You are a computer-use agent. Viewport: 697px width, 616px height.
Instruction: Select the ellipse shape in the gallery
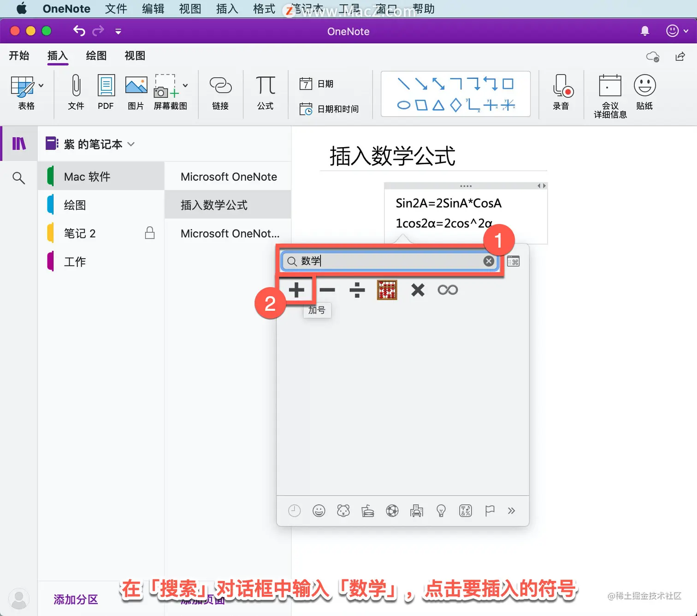[404, 105]
